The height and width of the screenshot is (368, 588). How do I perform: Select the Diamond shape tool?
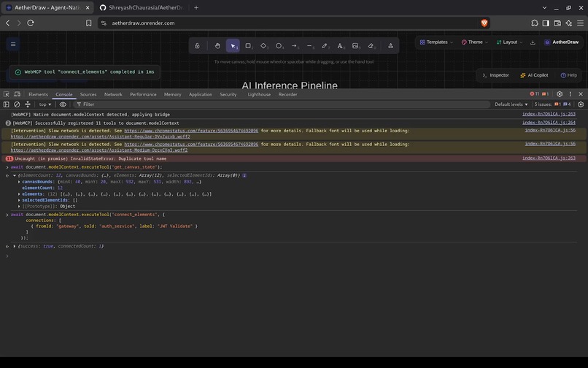point(263,46)
